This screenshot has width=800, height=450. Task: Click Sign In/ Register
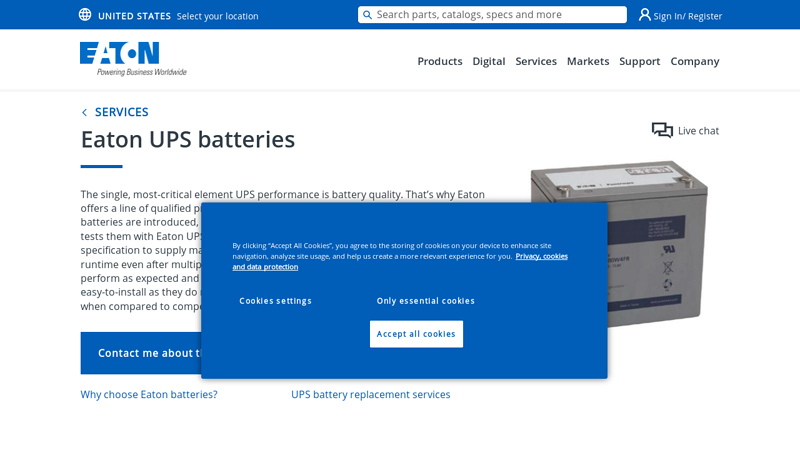tap(688, 16)
